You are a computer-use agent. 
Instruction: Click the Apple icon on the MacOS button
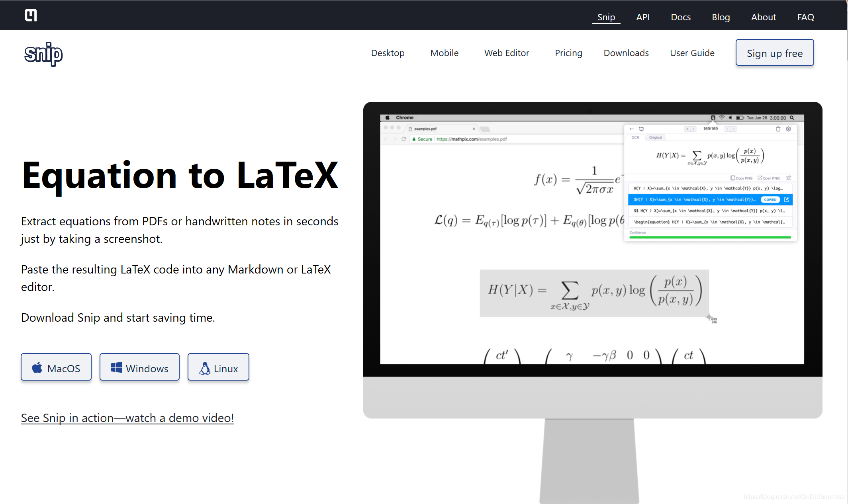point(37,368)
